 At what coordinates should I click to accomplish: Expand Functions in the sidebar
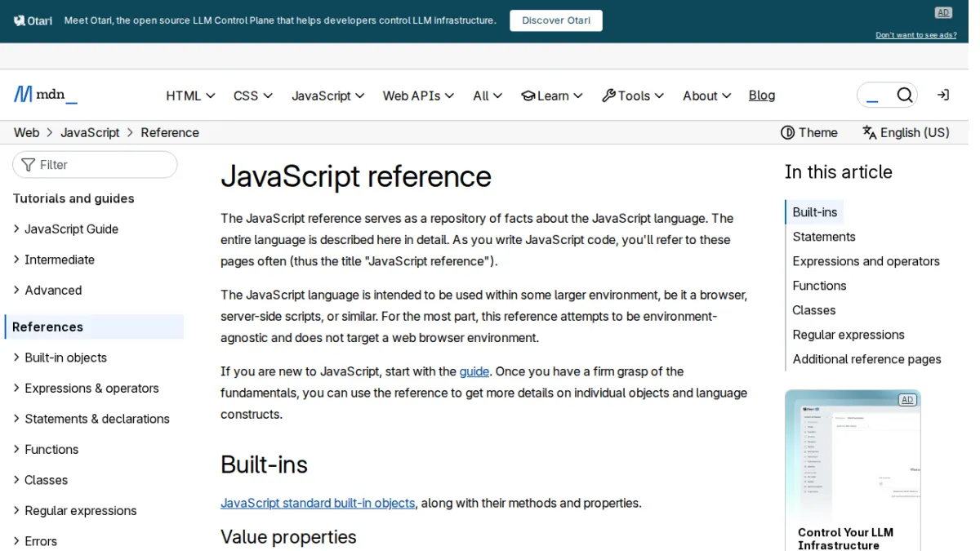46,450
